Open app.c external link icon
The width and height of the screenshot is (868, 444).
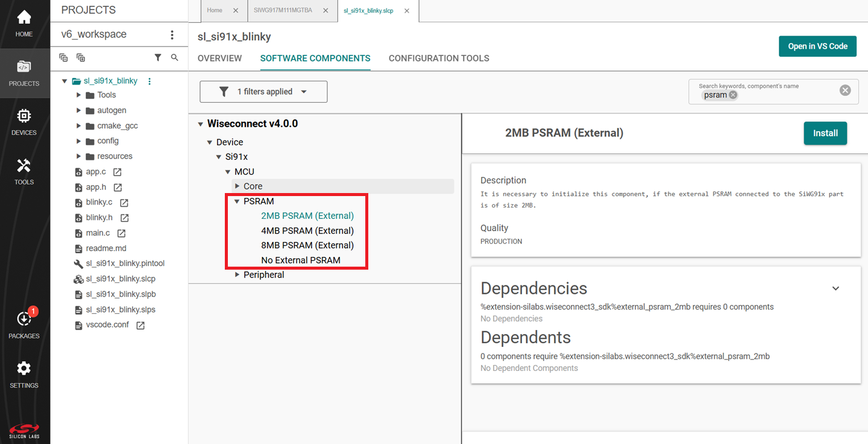(118, 172)
